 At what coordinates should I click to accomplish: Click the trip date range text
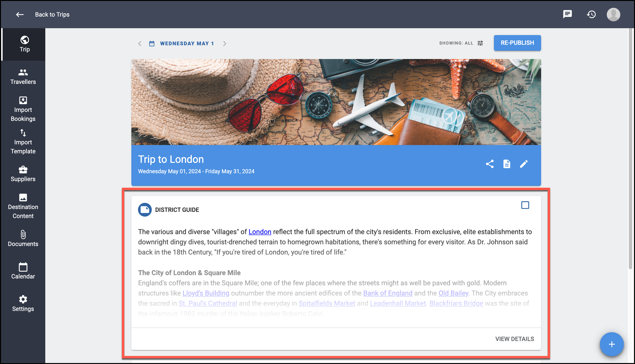(196, 171)
